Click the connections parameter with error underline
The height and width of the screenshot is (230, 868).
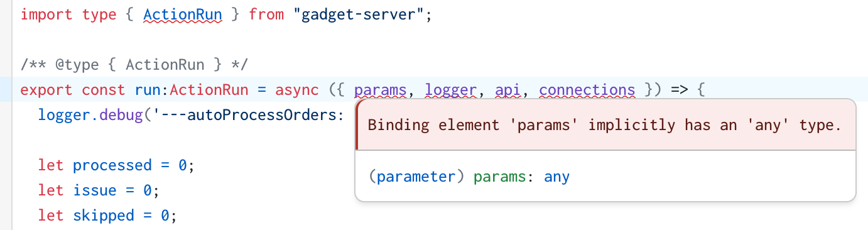coord(587,90)
